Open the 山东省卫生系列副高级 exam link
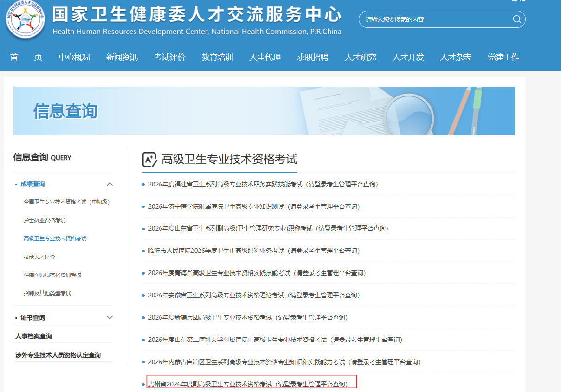The image size is (561, 392). (268, 228)
